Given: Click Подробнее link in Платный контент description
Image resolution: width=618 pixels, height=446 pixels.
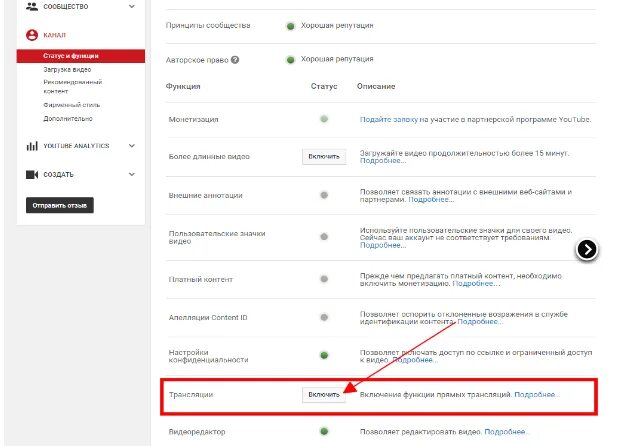Looking at the screenshot, I should click(x=476, y=283).
